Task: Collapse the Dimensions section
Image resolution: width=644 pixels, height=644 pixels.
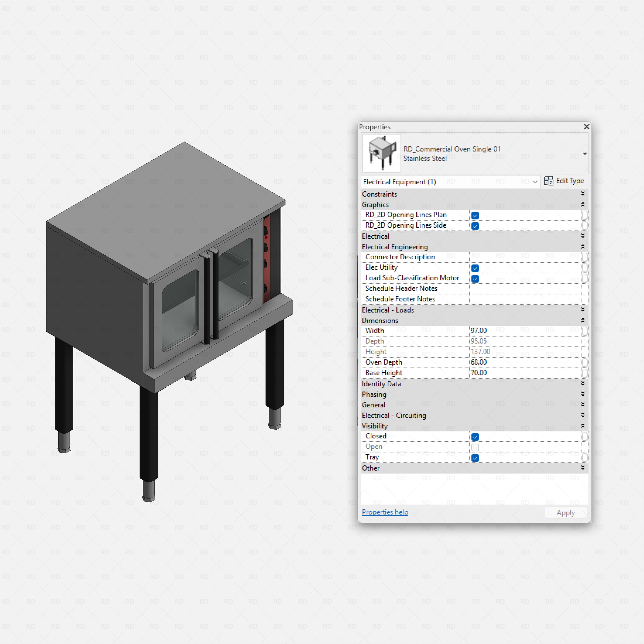Action: click(x=583, y=320)
